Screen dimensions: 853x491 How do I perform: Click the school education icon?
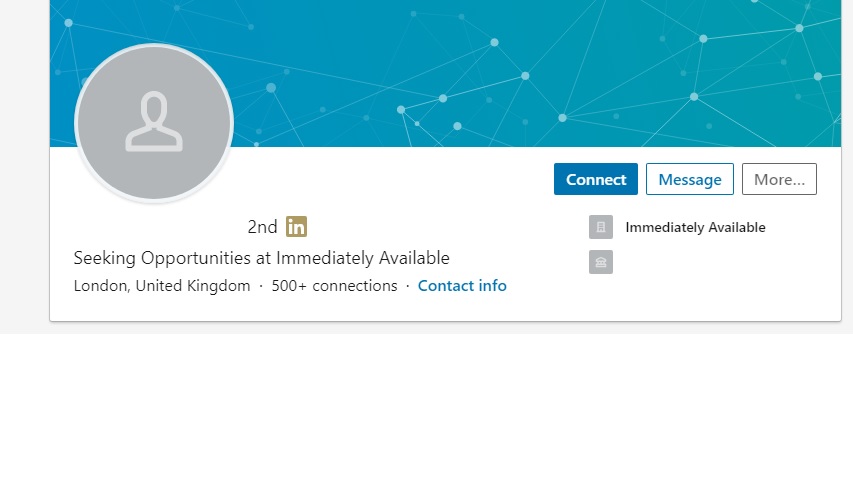click(600, 262)
